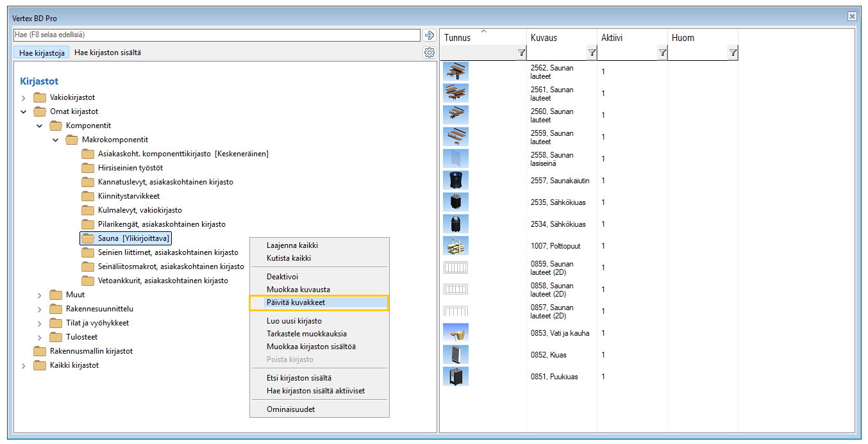Open the Huom column filter icon
The image size is (868, 444).
pyautogui.click(x=733, y=53)
